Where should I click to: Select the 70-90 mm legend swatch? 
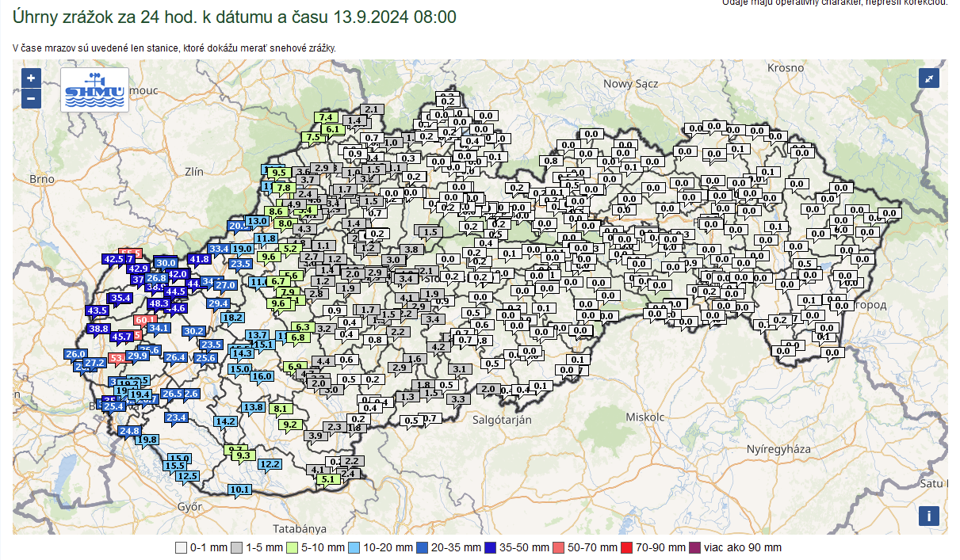tap(627, 547)
